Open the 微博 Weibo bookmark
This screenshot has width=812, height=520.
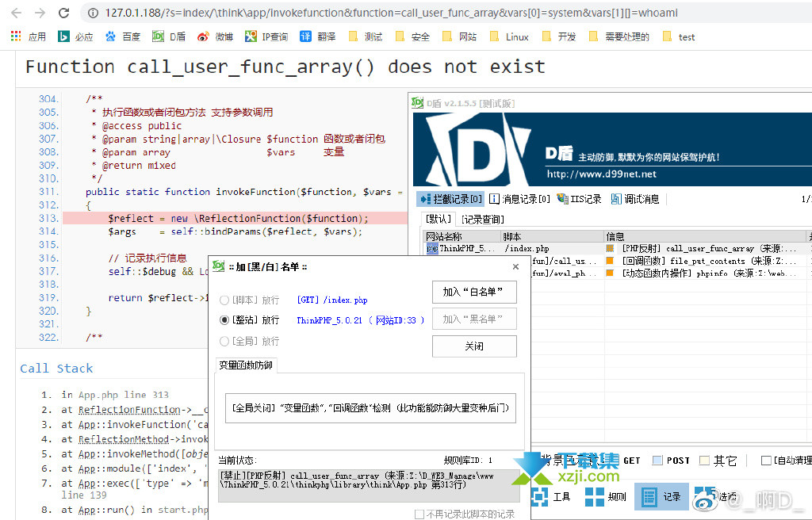216,36
